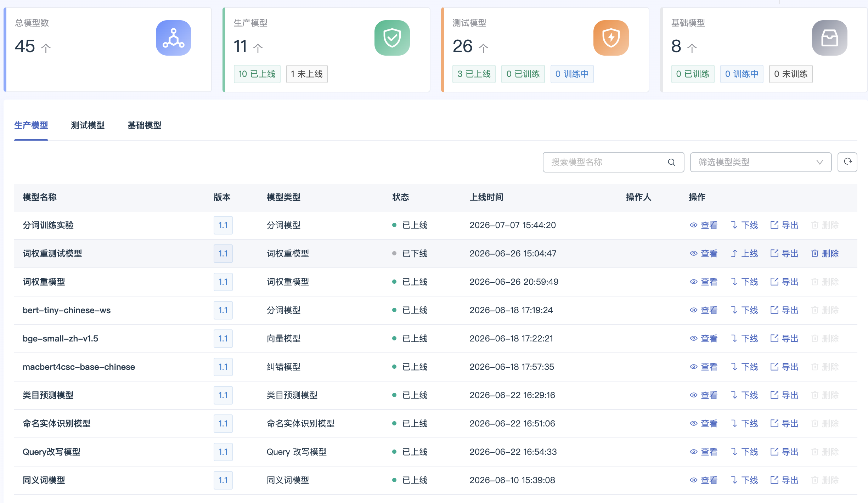Viewport: 868px width, 503px height.
Task: Click the total models network icon
Action: click(173, 38)
